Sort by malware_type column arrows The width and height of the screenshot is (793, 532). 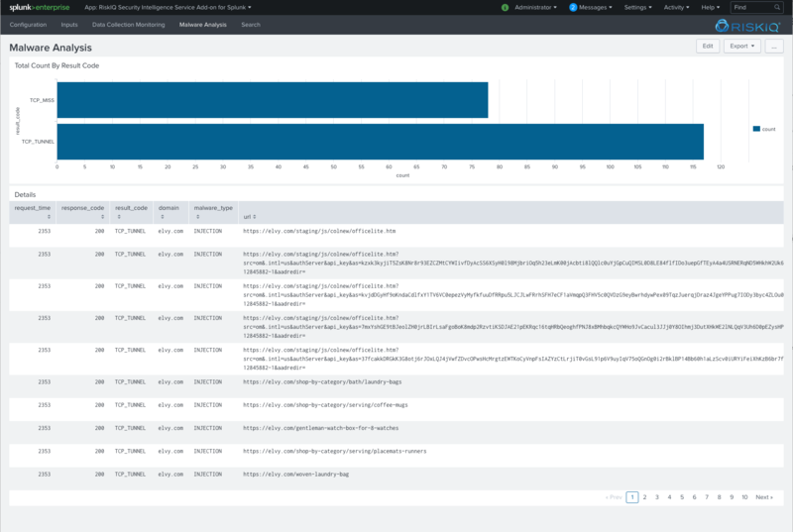(x=197, y=217)
